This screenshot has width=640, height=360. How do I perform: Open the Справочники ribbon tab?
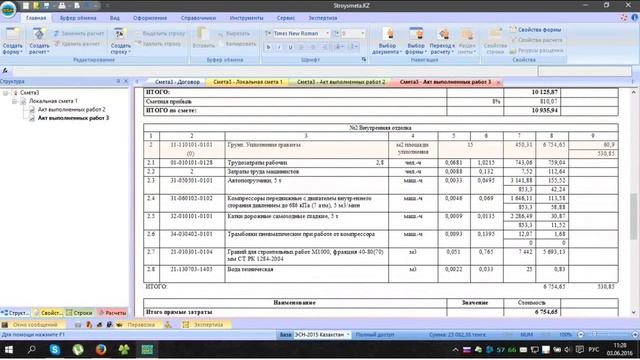(198, 18)
